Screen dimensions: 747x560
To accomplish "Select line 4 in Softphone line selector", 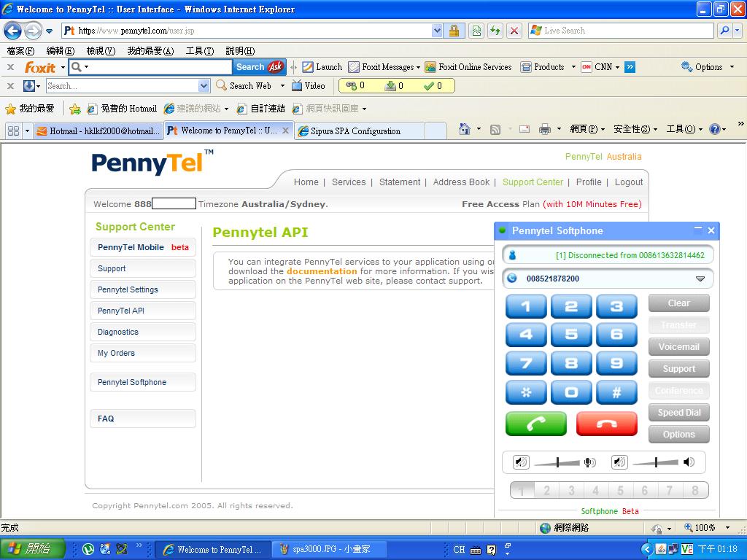I will 595,490.
